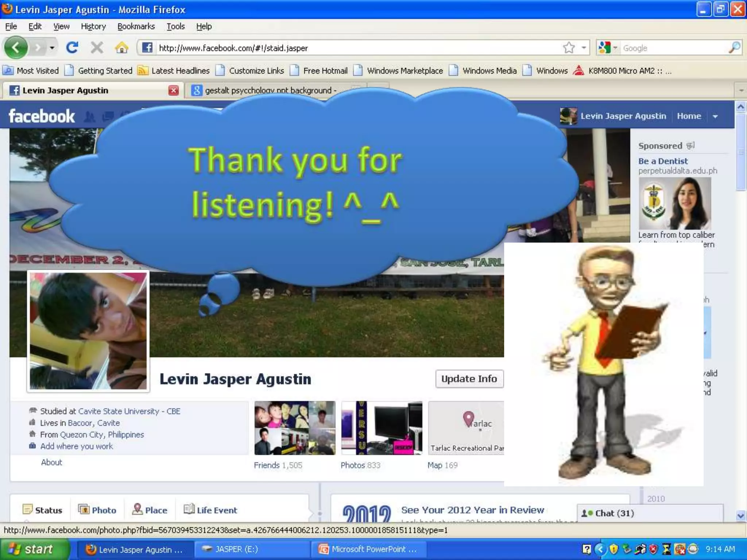This screenshot has width=747, height=560.
Task: Select the Photo post option
Action: 97,510
